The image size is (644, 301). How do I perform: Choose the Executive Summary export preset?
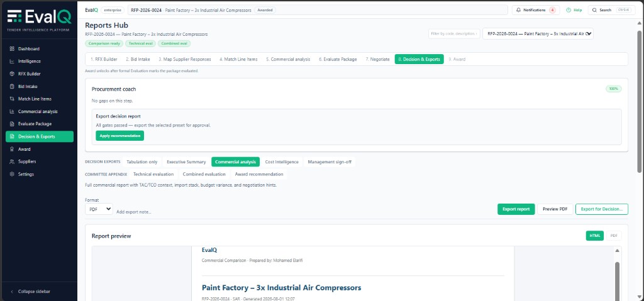[186, 161]
